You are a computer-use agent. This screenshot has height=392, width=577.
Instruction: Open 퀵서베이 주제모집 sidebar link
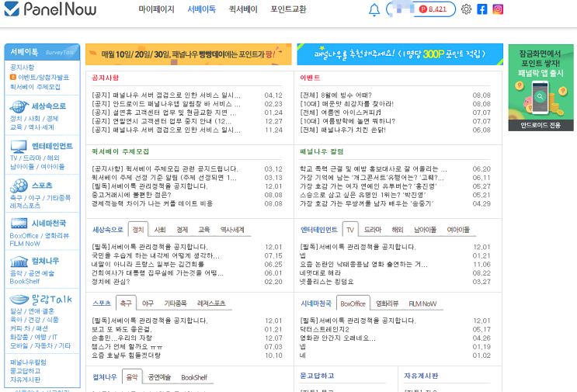click(35, 87)
